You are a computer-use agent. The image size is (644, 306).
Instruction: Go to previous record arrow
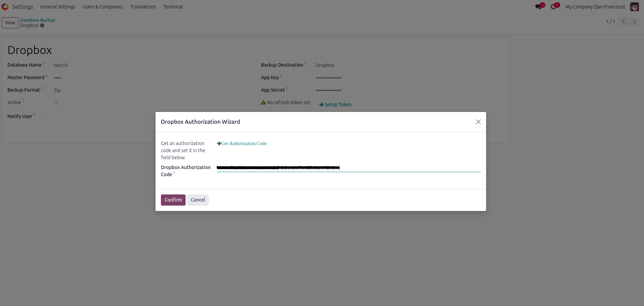(623, 22)
